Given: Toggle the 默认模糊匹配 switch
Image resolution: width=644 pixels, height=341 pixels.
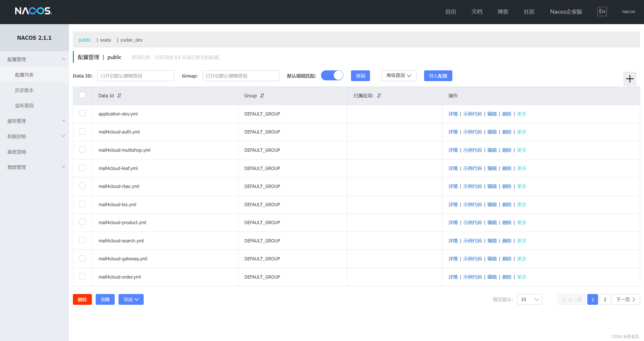Looking at the screenshot, I should pos(332,75).
